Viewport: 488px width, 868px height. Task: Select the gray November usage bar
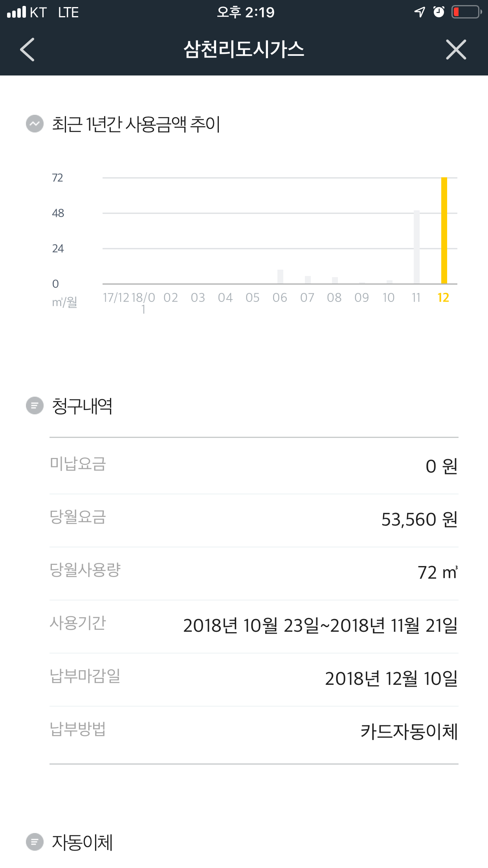[x=416, y=247]
